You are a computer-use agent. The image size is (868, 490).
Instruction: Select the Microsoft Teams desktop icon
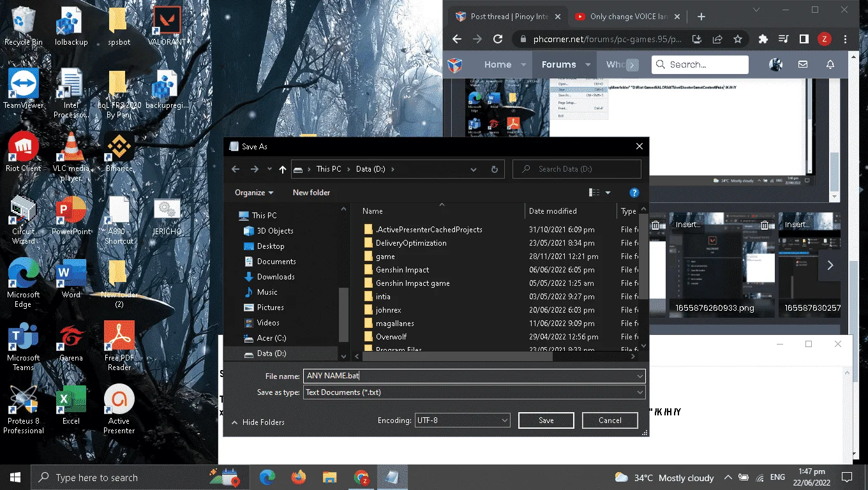24,346
